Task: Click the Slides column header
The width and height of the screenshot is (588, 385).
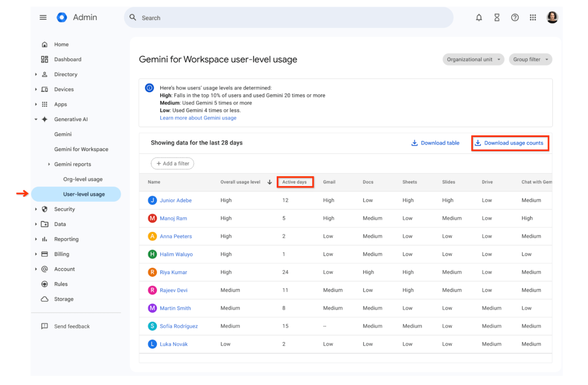Action: [x=448, y=182]
